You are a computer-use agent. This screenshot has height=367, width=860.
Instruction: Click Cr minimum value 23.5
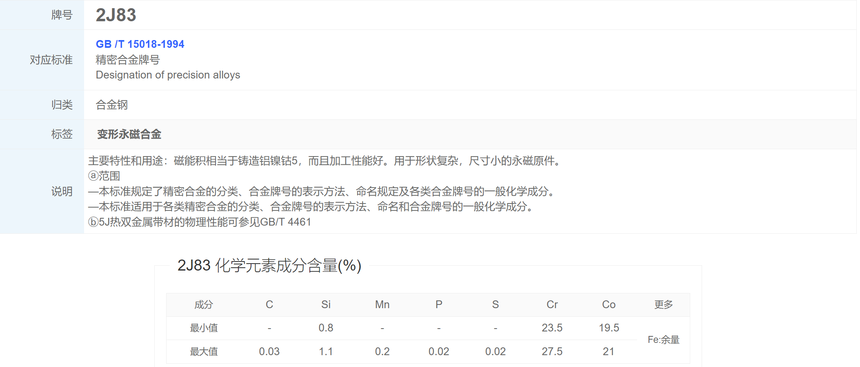(552, 328)
